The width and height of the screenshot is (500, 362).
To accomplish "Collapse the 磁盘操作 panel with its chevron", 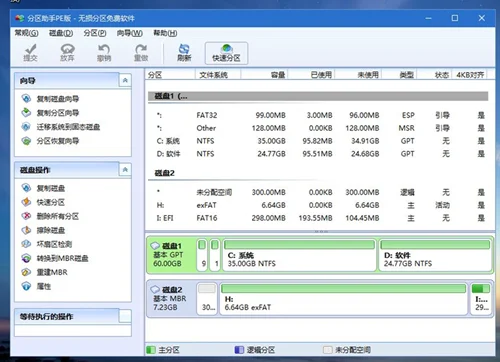I will coord(125,170).
